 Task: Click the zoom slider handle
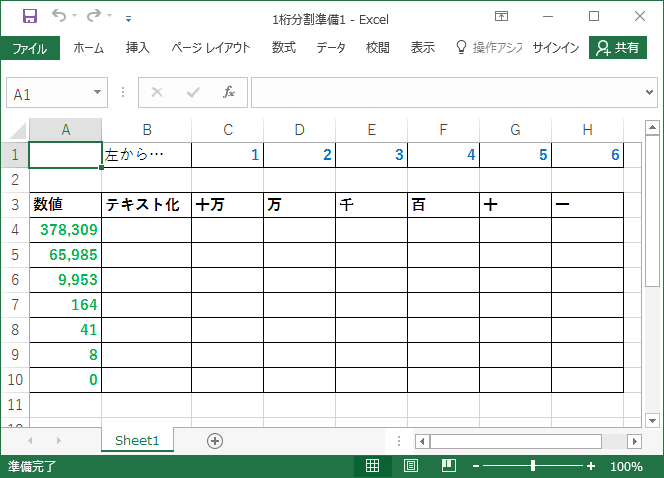pyautogui.click(x=533, y=466)
